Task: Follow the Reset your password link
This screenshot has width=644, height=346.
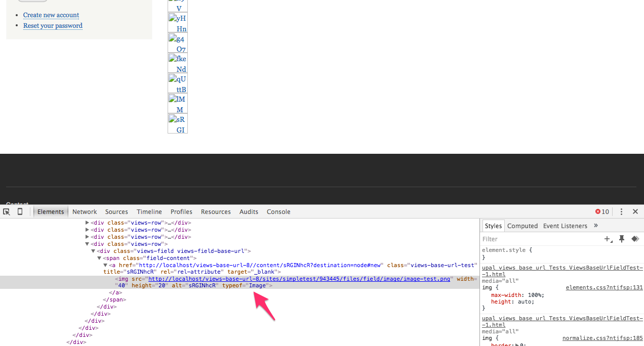Action: click(x=53, y=25)
